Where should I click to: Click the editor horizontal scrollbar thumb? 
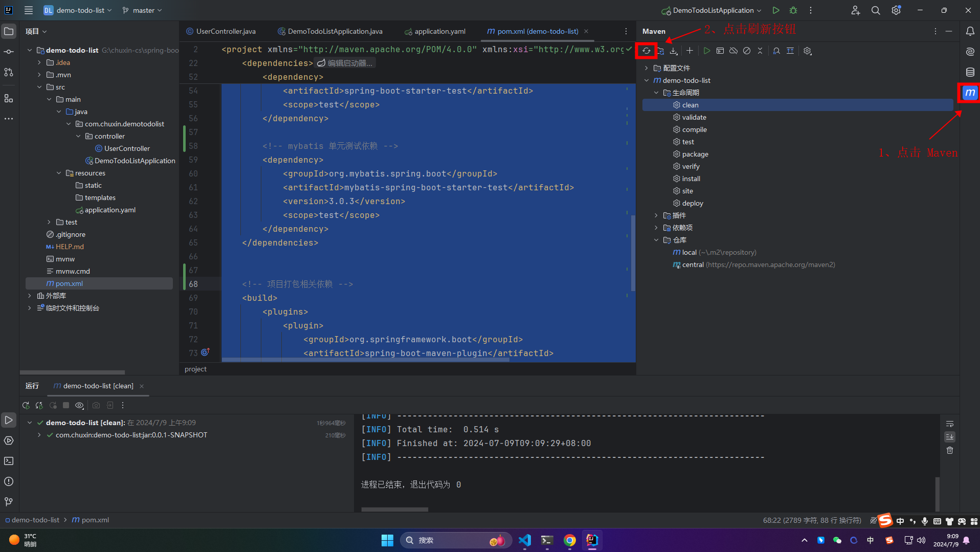coord(365,360)
